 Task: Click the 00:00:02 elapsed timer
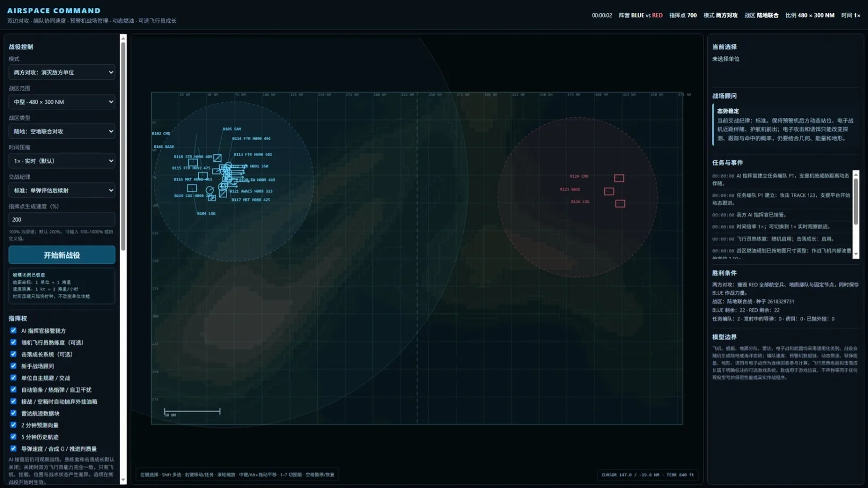[x=602, y=15]
